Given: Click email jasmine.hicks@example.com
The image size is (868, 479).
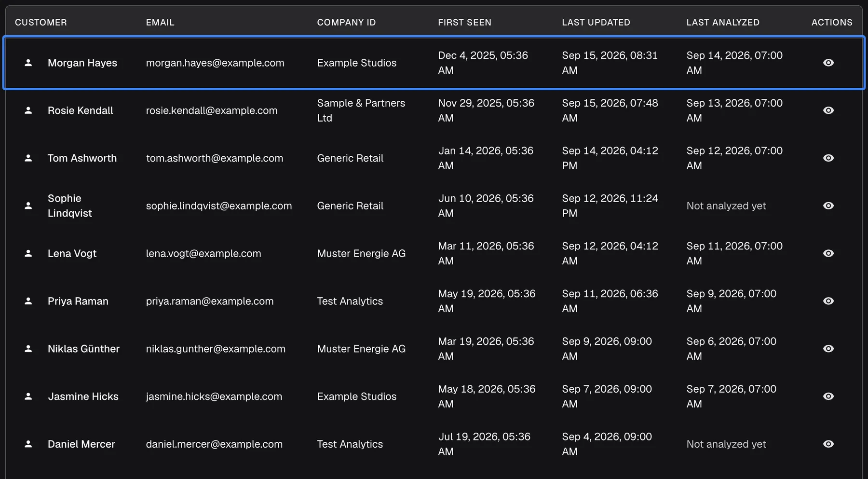Looking at the screenshot, I should pos(214,397).
